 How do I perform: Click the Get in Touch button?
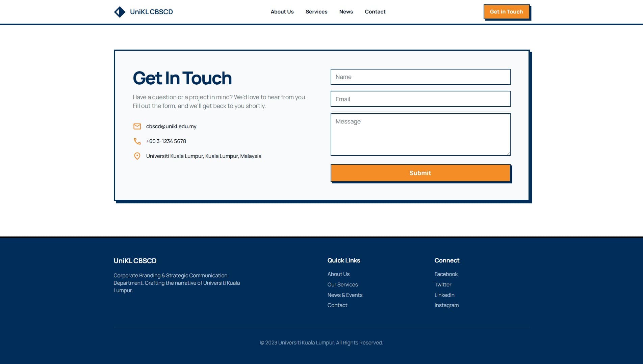pos(507,11)
